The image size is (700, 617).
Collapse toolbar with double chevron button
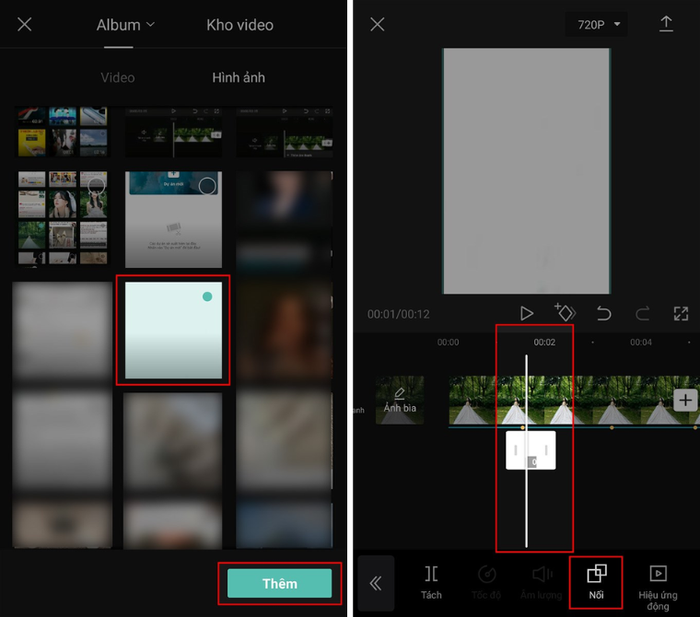(x=376, y=583)
